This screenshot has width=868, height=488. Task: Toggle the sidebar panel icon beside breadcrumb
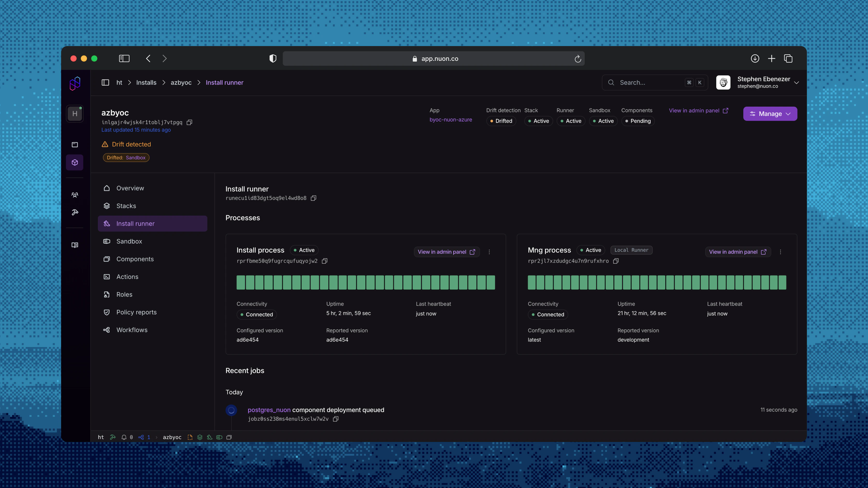point(105,83)
